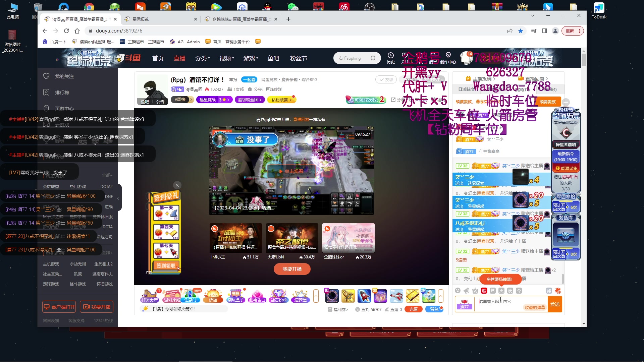Image resolution: width=644 pixels, height=362 pixels.
Task: Open the 钻石粉丝 diamond icon
Action: (x=278, y=296)
